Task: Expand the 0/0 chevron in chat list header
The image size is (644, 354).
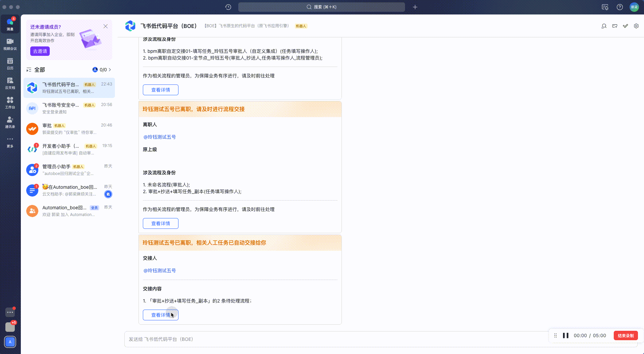Action: (110, 70)
